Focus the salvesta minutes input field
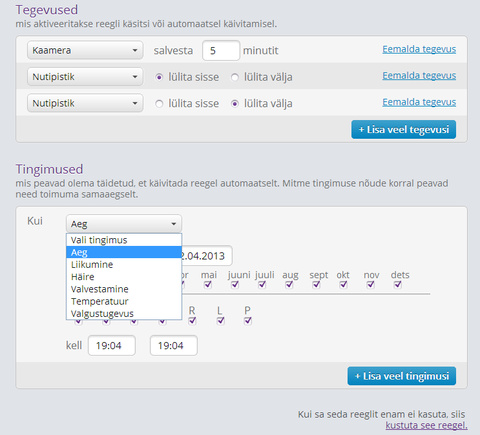 221,50
